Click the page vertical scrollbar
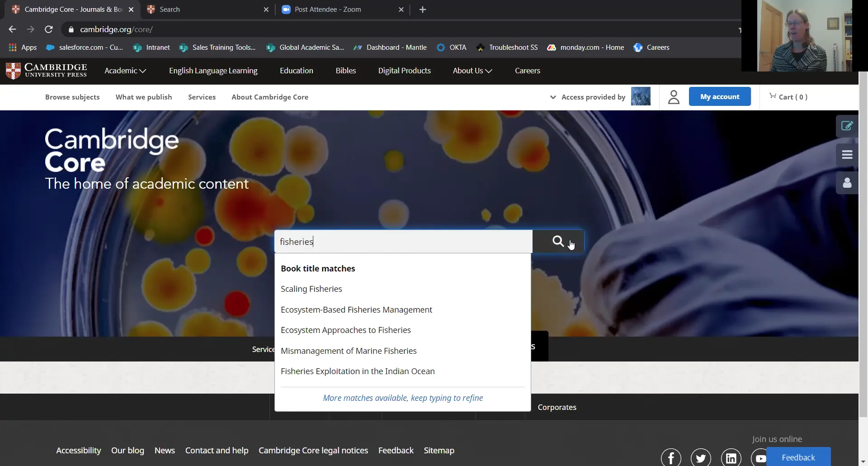The width and height of the screenshot is (868, 466). 863,244
